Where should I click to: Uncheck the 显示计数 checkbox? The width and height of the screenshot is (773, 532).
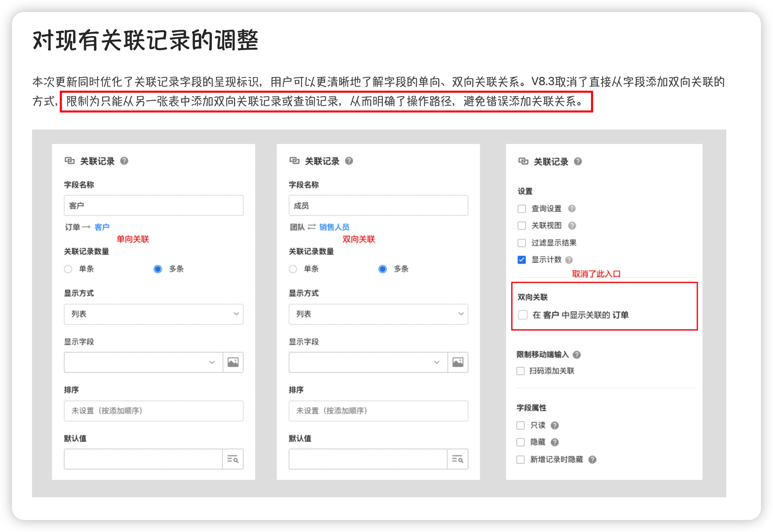[x=522, y=260]
